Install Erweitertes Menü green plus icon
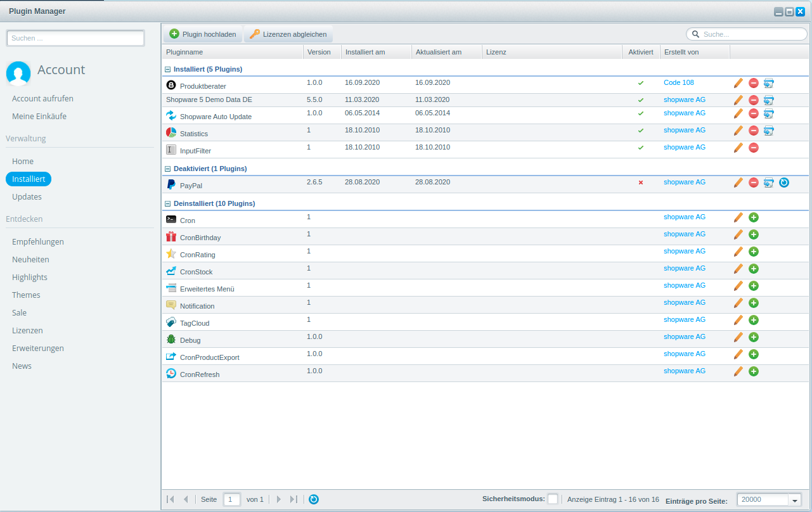This screenshot has width=812, height=512. coord(754,286)
